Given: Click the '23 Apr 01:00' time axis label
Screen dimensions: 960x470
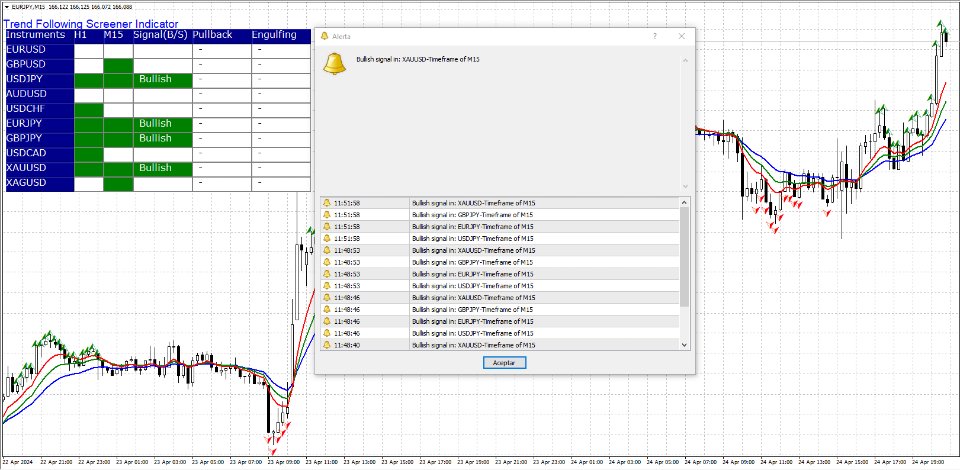Looking at the screenshot, I should tap(133, 462).
